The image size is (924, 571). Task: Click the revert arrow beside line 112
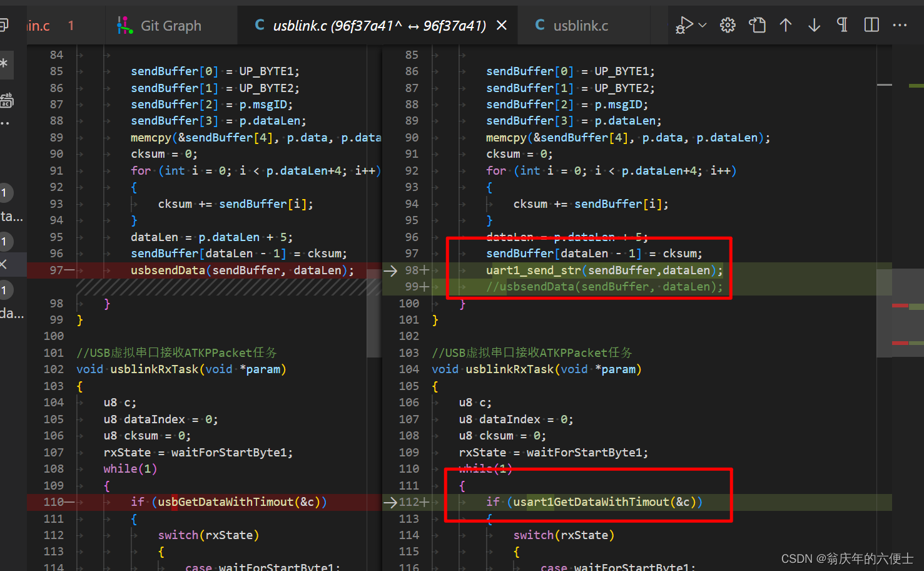point(390,502)
